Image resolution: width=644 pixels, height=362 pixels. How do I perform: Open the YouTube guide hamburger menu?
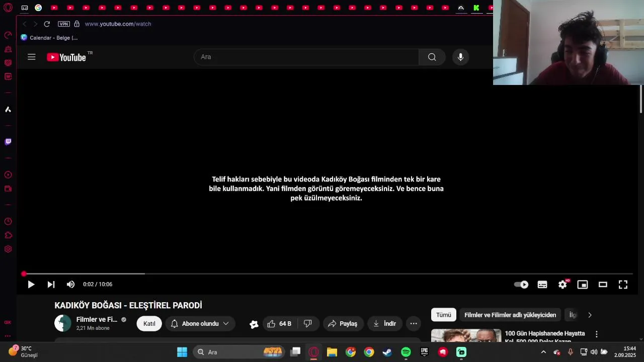tap(32, 57)
